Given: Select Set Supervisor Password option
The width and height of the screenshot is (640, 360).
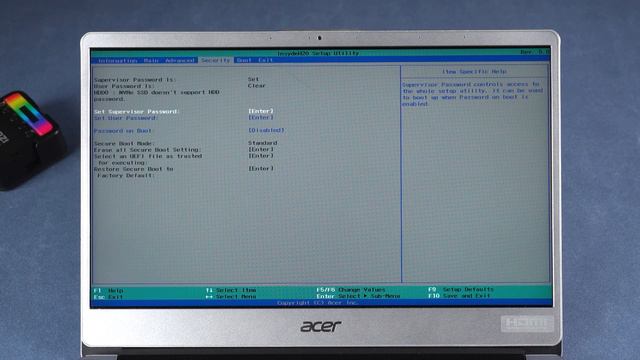Looking at the screenshot, I should 137,111.
